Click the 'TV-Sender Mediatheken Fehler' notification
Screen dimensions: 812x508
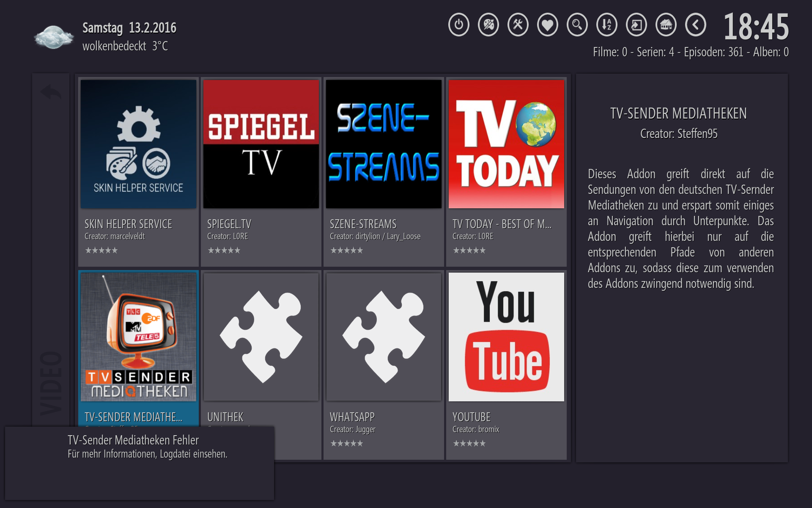click(140, 463)
